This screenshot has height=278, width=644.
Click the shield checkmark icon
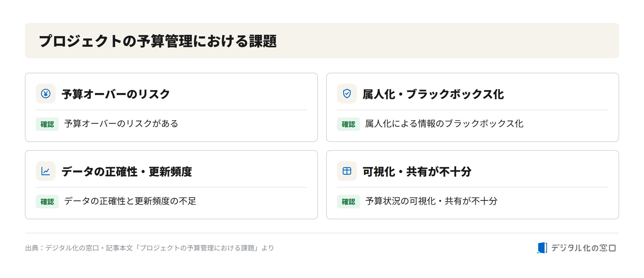coord(347,94)
